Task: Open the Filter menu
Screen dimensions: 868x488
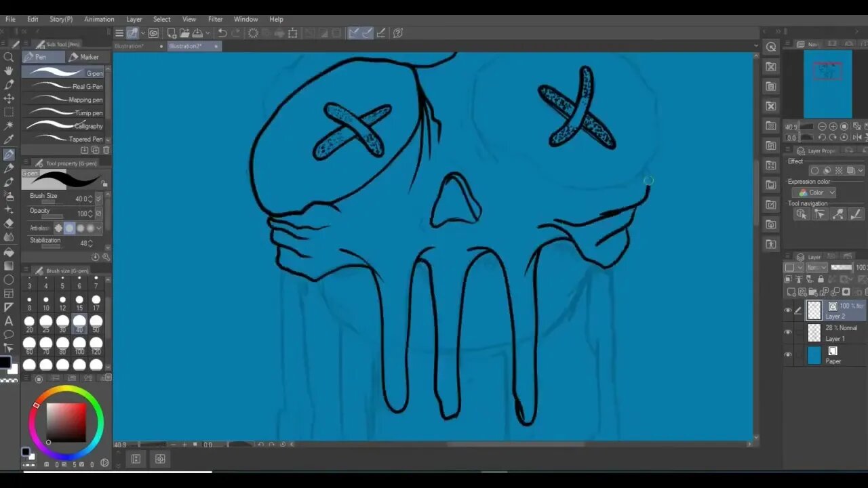Action: point(215,19)
